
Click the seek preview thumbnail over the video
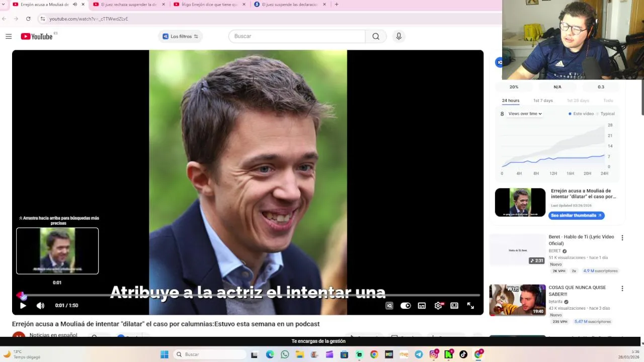[x=57, y=251]
